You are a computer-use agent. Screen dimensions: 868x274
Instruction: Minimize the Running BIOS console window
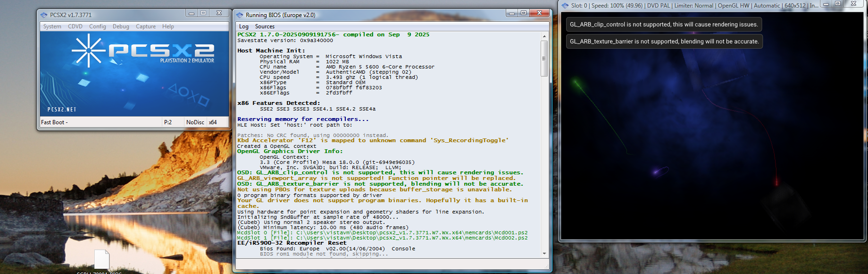coord(512,13)
